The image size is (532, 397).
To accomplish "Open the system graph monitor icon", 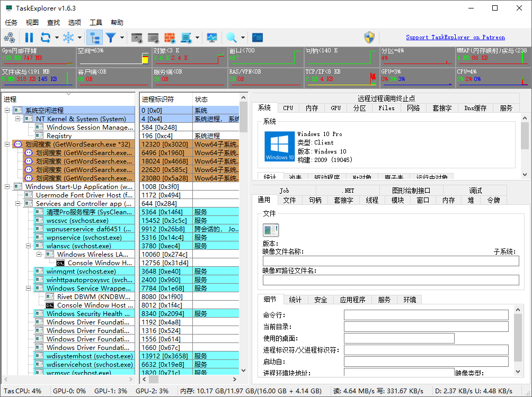I will pos(213,38).
